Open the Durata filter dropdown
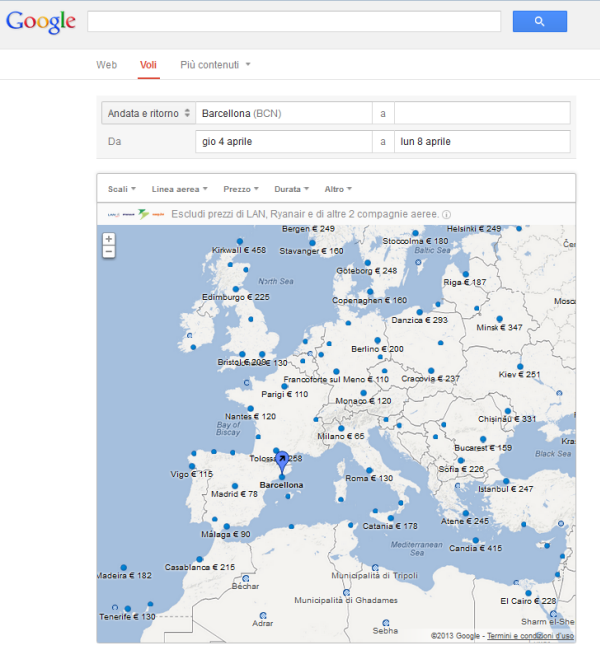 pos(291,189)
